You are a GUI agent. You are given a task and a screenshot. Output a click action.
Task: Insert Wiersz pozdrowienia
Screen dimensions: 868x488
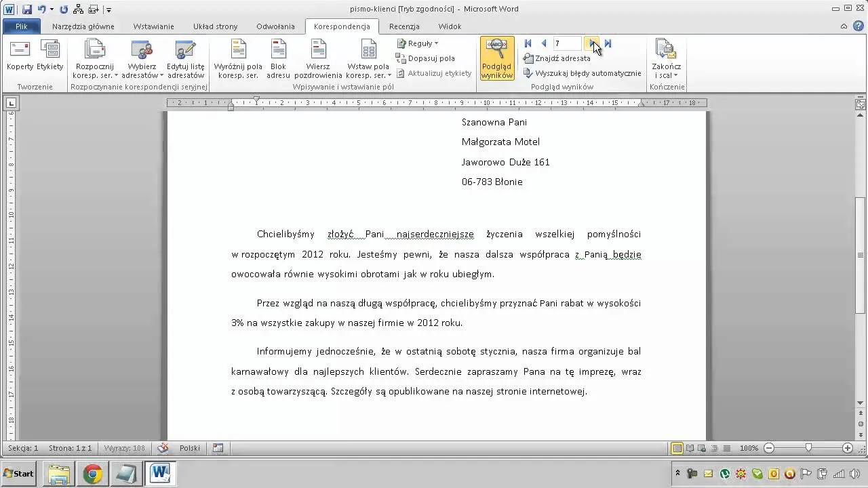click(x=318, y=60)
